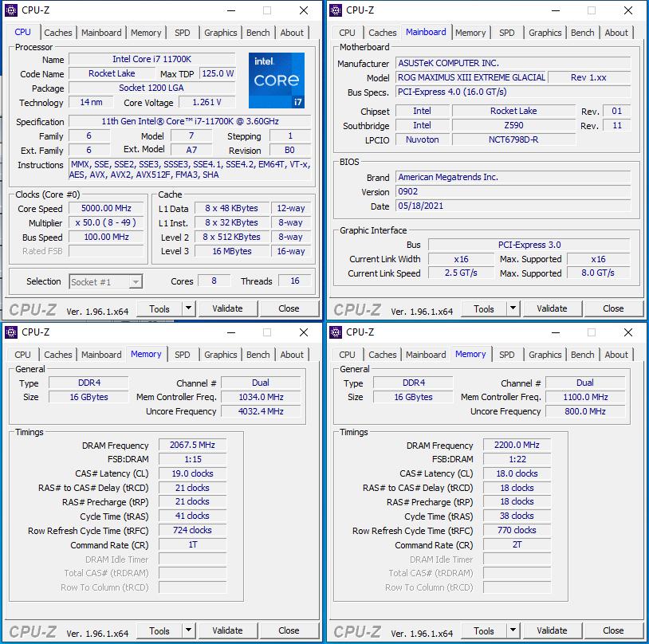Switch to Caches tab in top-left window
649x644 pixels.
(x=58, y=33)
